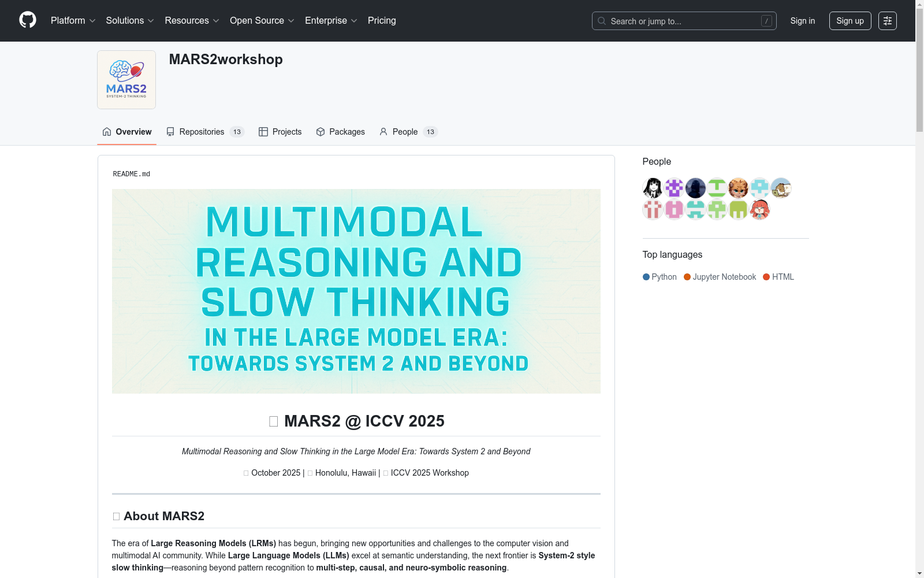Image resolution: width=924 pixels, height=578 pixels.
Task: Focus the 'Search or jump to...' field
Action: (684, 21)
